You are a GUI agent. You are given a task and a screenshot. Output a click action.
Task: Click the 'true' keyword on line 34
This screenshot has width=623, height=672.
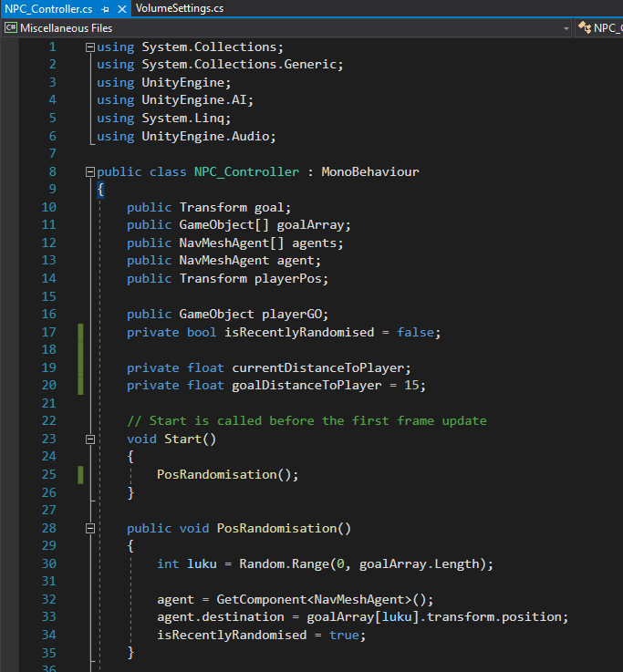tap(344, 636)
